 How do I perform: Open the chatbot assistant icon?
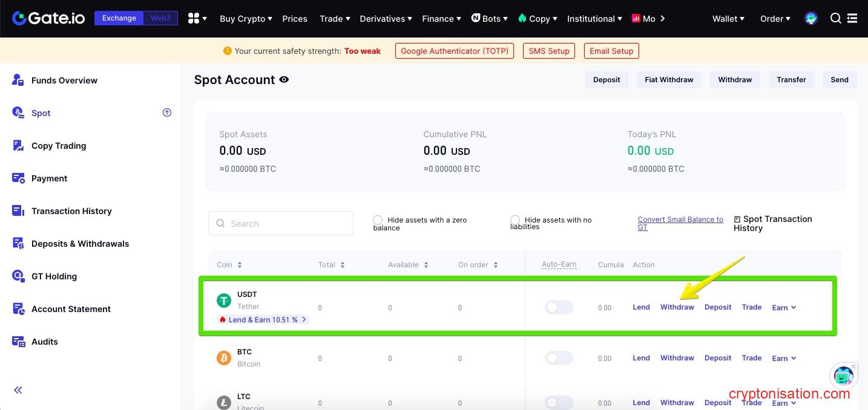(x=843, y=376)
